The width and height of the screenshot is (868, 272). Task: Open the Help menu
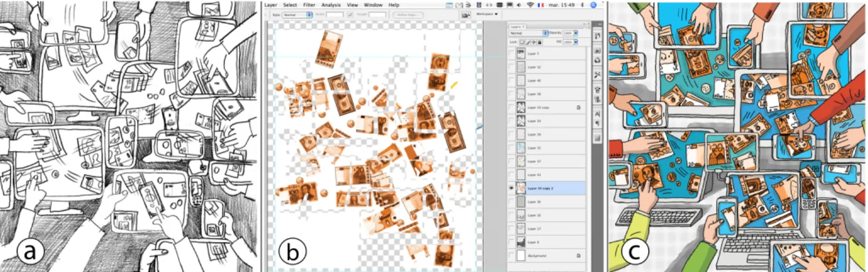click(x=394, y=5)
